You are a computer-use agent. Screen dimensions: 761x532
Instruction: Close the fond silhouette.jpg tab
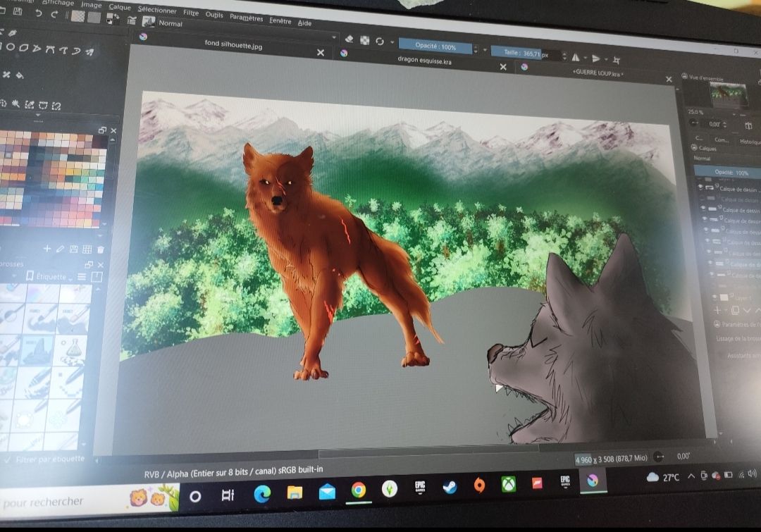pyautogui.click(x=321, y=52)
